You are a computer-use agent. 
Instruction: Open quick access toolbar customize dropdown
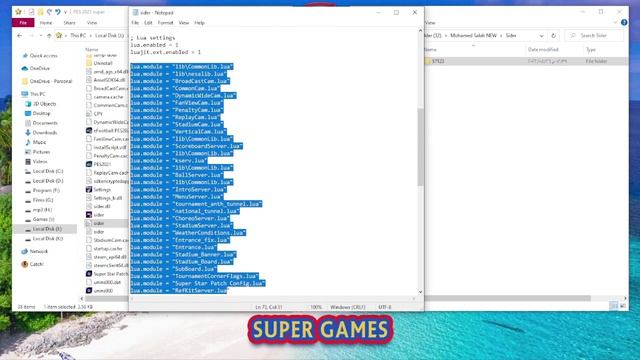click(x=65, y=12)
